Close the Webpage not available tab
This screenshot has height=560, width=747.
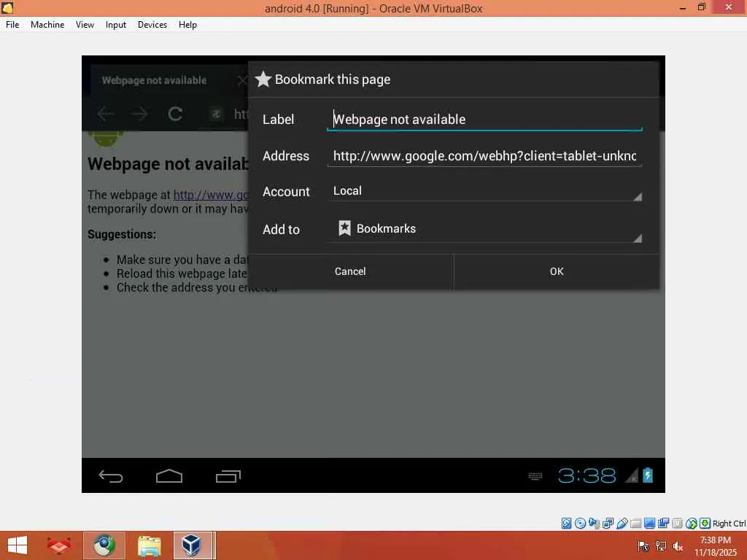(242, 80)
